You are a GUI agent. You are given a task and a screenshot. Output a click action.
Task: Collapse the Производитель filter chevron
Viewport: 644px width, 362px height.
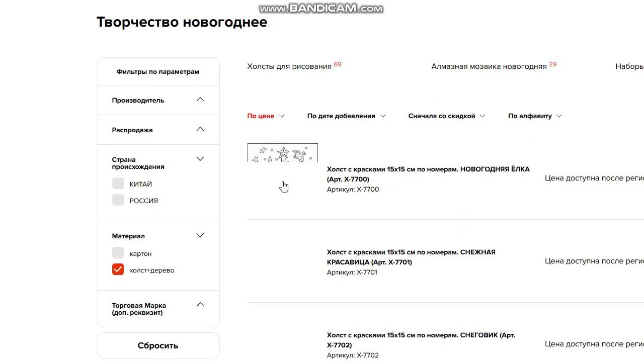[x=200, y=100]
